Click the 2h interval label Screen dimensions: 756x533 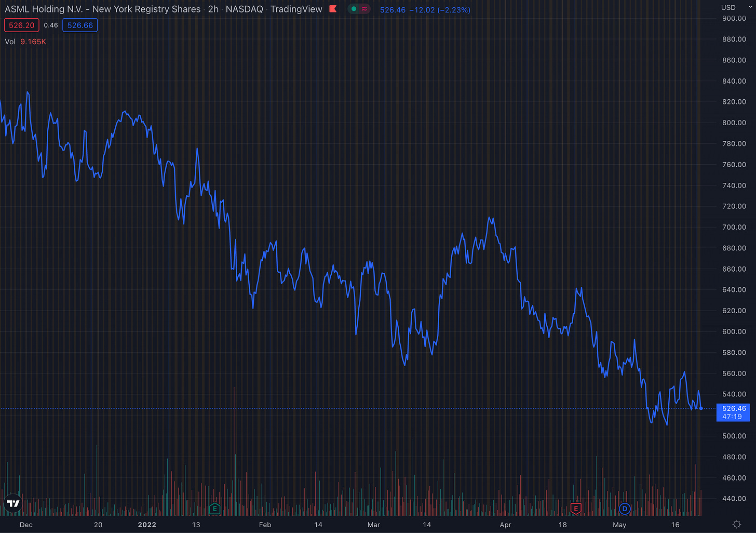213,9
